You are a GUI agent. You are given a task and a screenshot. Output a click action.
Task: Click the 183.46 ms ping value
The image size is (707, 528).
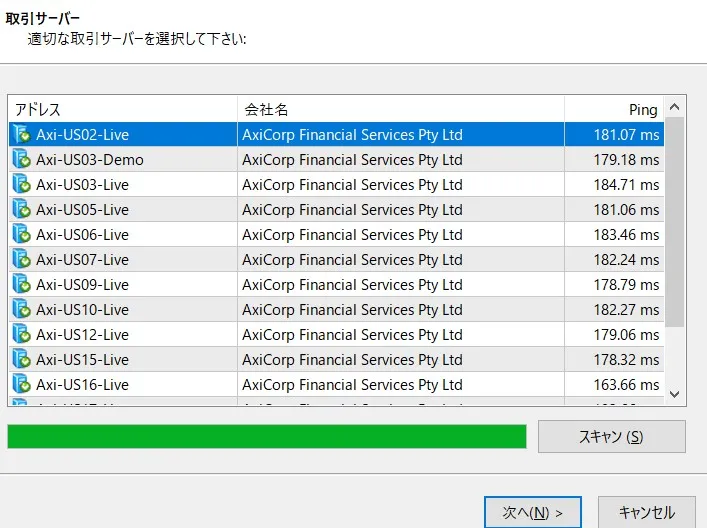(626, 235)
